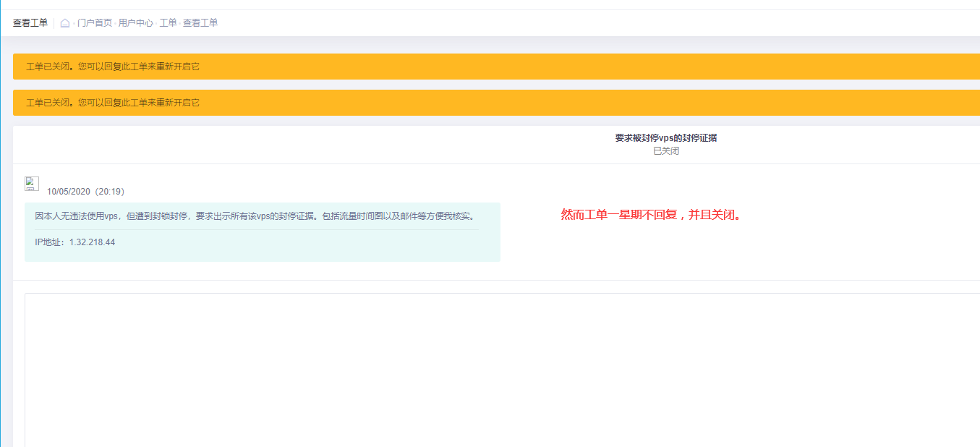
Task: Select the ticket title 要求被封停vps的封停证据
Action: click(665, 137)
